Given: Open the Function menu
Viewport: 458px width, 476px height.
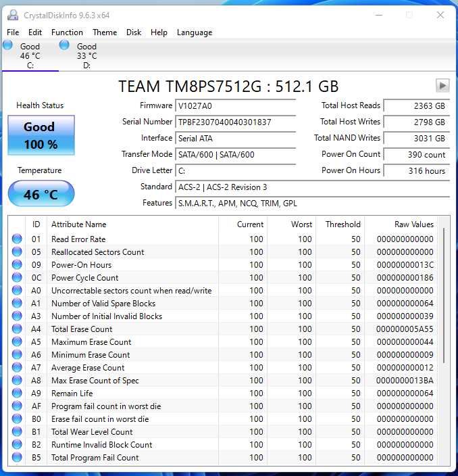Looking at the screenshot, I should point(67,32).
